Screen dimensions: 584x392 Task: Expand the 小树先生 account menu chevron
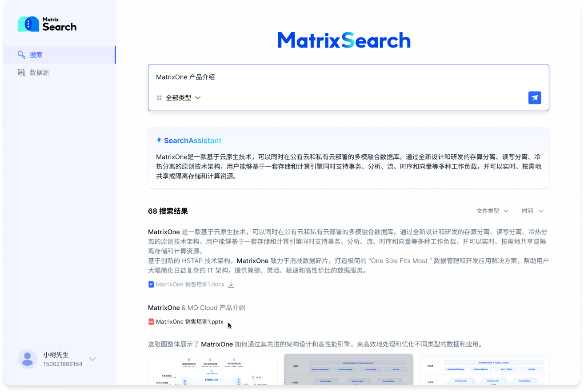(93, 359)
